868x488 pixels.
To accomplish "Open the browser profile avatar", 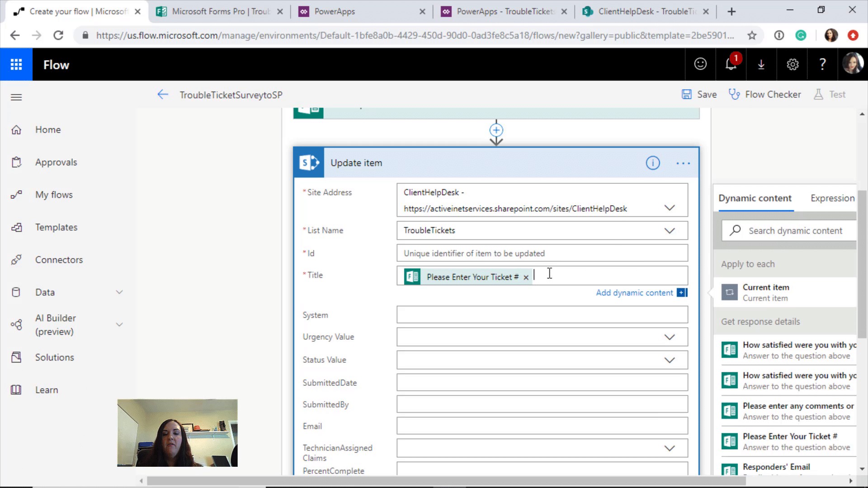I will [831, 35].
